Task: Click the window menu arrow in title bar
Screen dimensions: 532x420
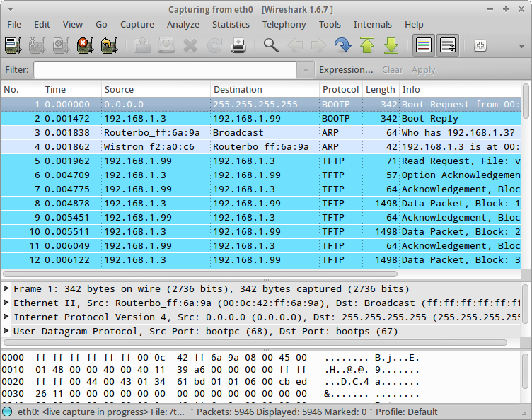Action: point(10,9)
